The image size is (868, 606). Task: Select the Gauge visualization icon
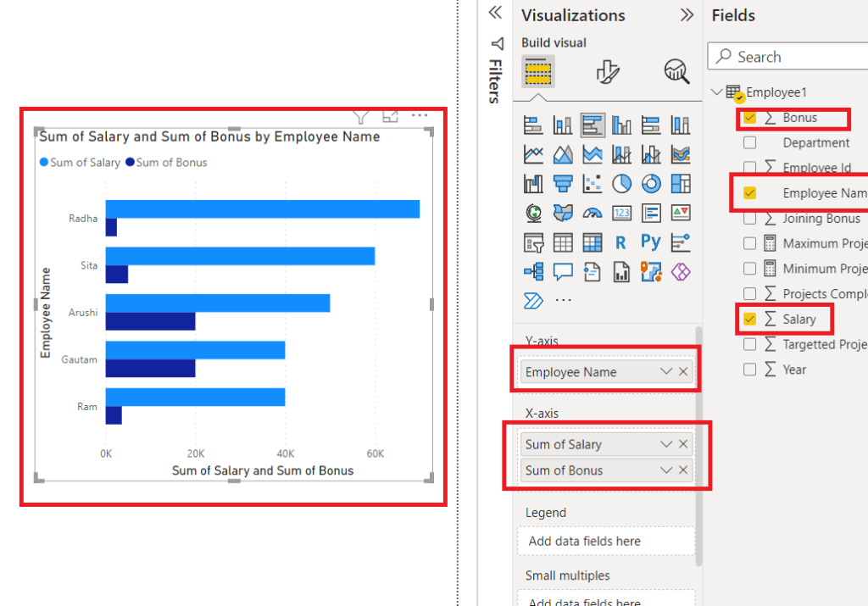pos(592,213)
